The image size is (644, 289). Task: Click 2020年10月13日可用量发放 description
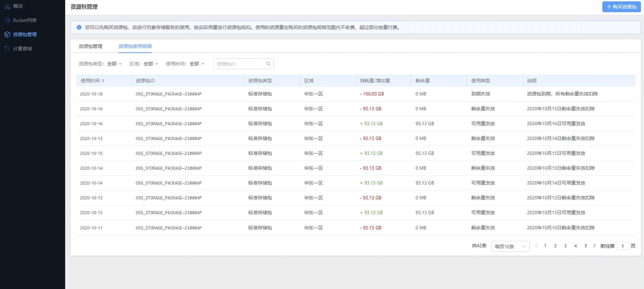coord(556,213)
